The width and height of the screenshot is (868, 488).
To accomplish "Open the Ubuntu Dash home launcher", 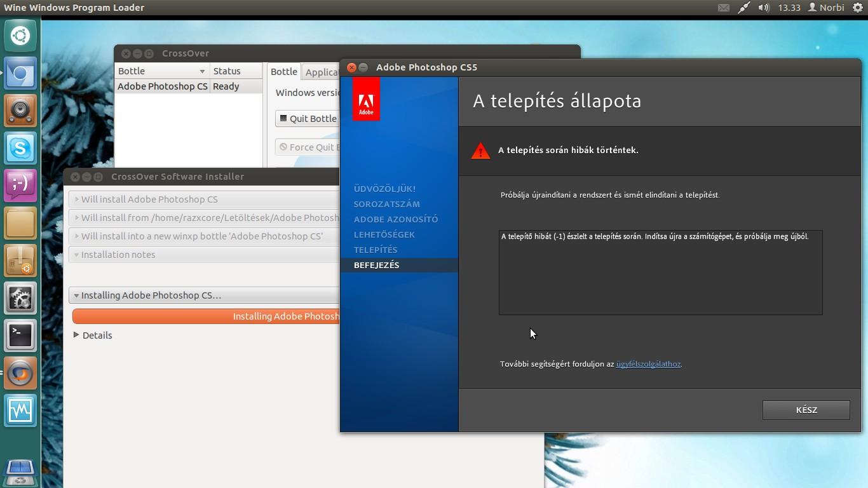I will pos(20,35).
